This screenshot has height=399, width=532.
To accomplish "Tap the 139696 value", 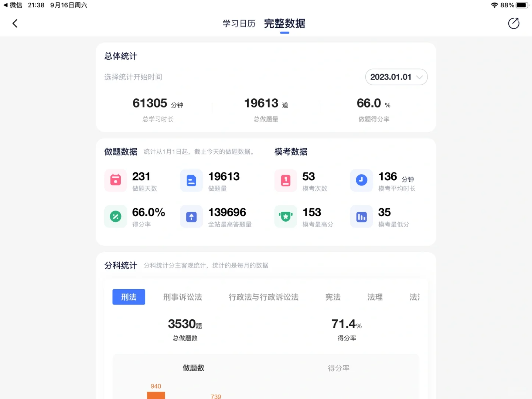I will [x=227, y=212].
